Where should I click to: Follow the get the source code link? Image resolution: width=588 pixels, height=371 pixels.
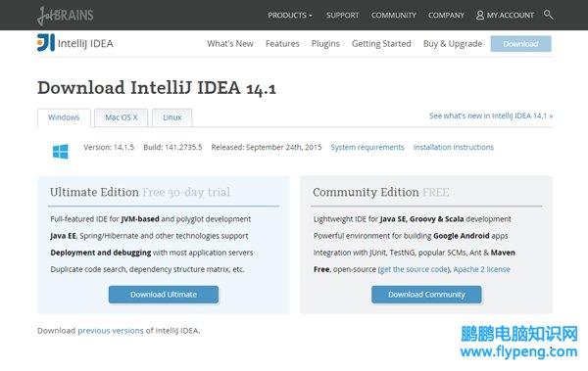(x=414, y=269)
